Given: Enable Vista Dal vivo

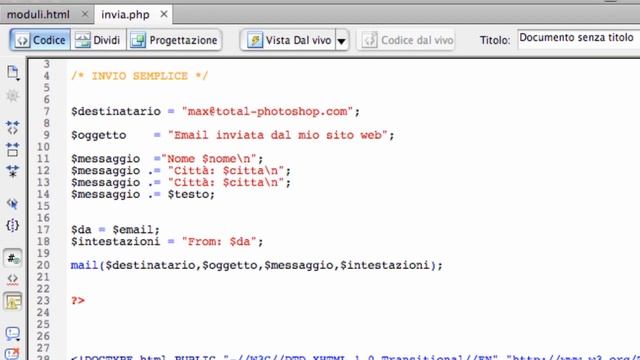Looking at the screenshot, I should (x=288, y=40).
